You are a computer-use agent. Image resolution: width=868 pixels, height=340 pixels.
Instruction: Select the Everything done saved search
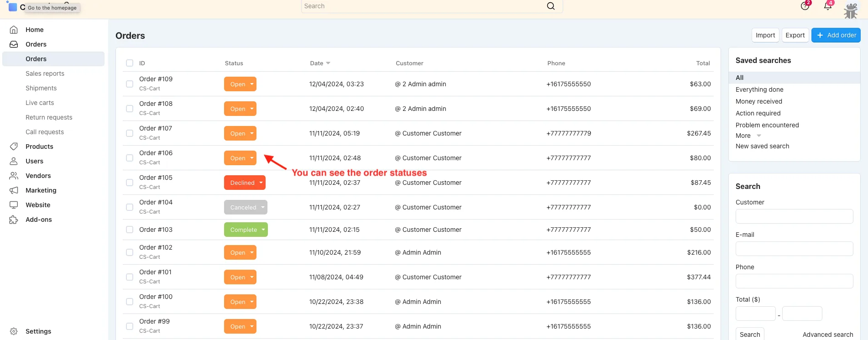[759, 89]
